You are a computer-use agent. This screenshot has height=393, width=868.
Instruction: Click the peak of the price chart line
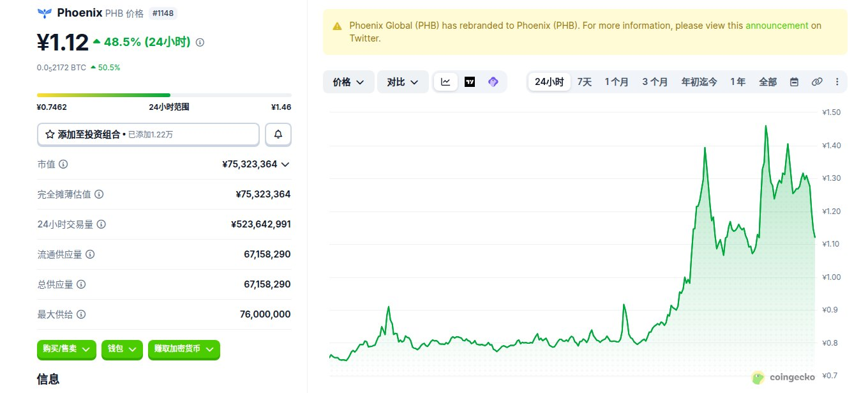click(x=765, y=126)
